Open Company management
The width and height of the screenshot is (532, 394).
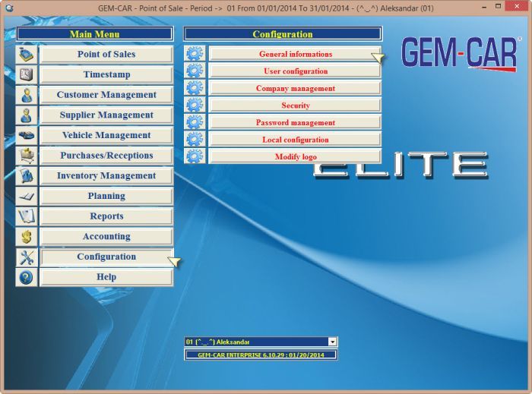click(295, 88)
